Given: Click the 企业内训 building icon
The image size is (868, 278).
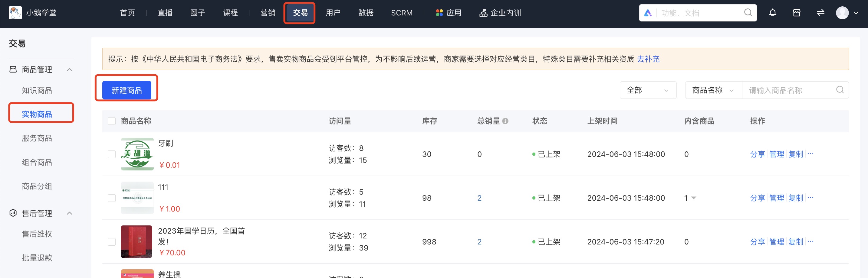Looking at the screenshot, I should pyautogui.click(x=483, y=12).
